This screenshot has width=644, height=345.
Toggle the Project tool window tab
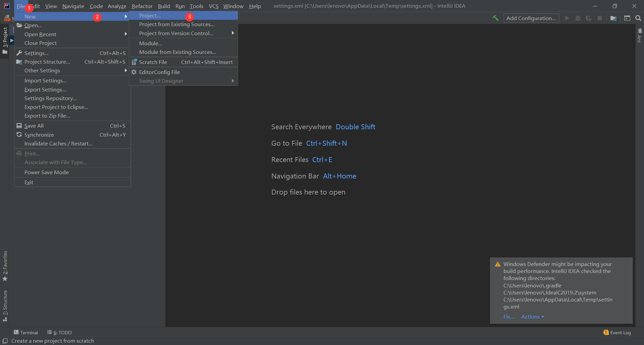pyautogui.click(x=5, y=41)
